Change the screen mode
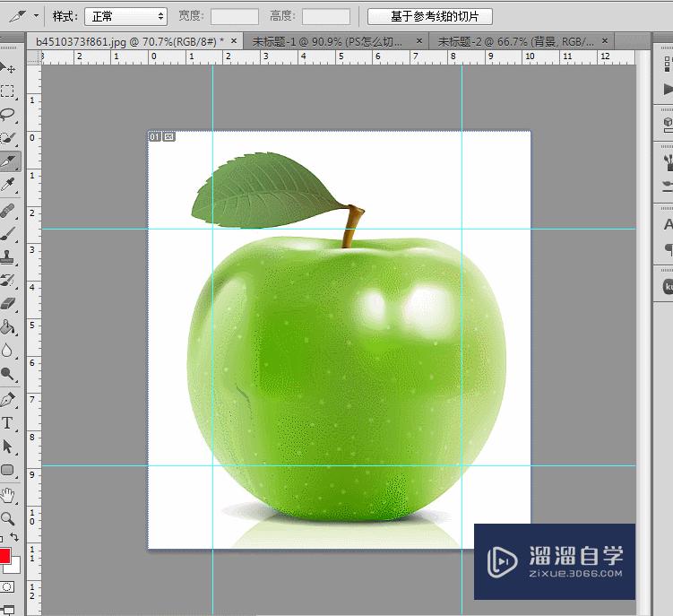 coord(8,610)
